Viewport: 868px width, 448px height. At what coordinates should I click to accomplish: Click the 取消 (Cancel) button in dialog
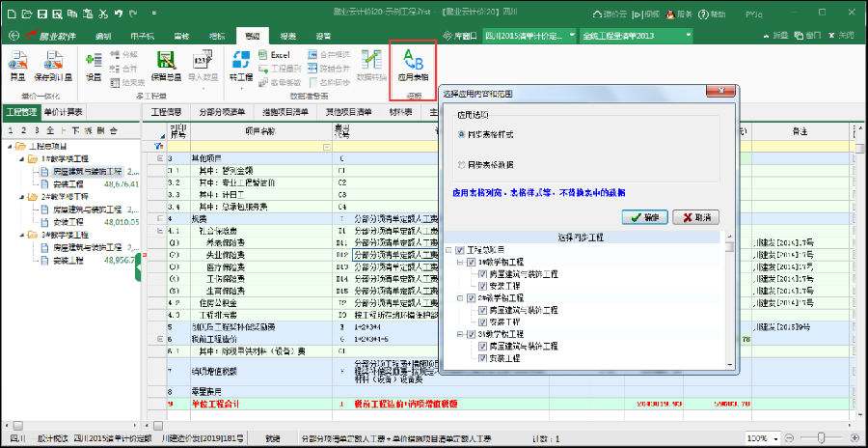coord(695,217)
